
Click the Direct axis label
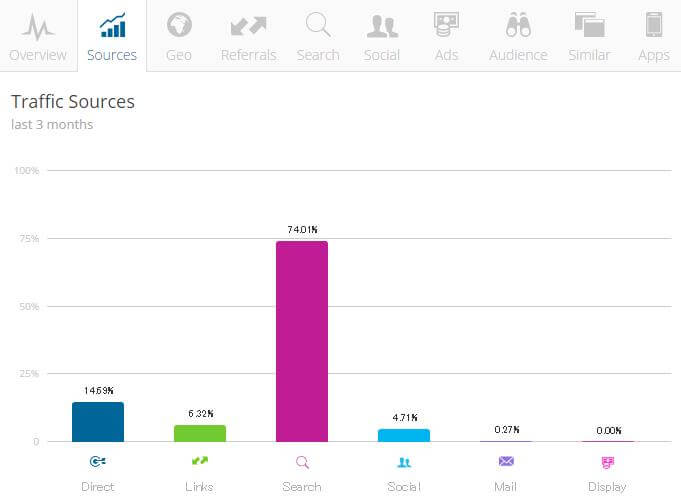pos(98,487)
